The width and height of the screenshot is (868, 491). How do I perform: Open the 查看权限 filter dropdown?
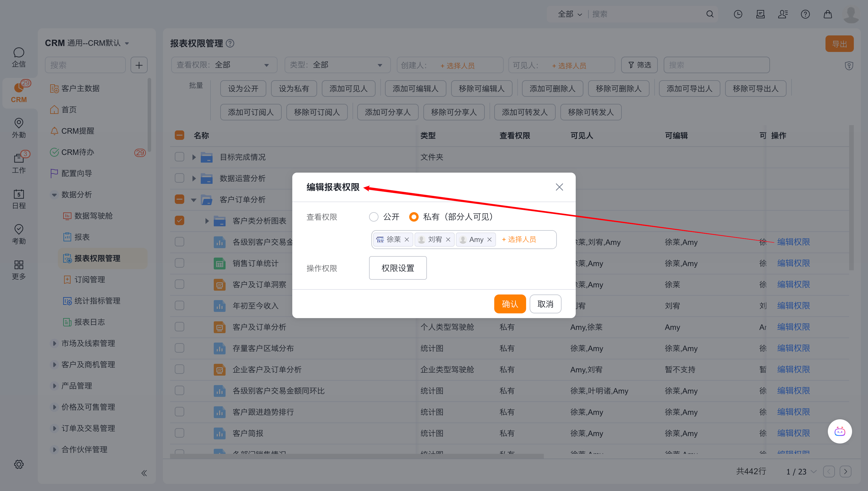click(x=224, y=65)
